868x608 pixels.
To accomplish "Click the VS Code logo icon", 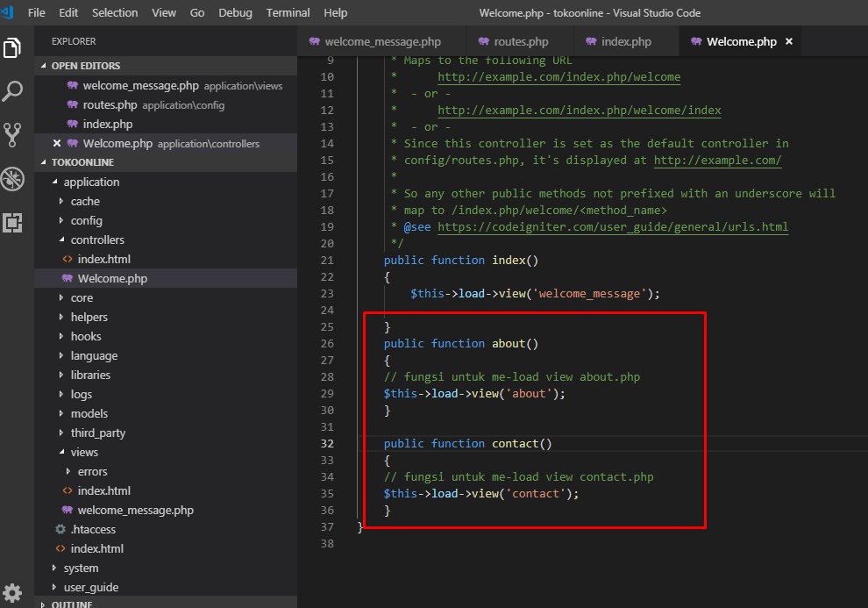I will click(7, 11).
